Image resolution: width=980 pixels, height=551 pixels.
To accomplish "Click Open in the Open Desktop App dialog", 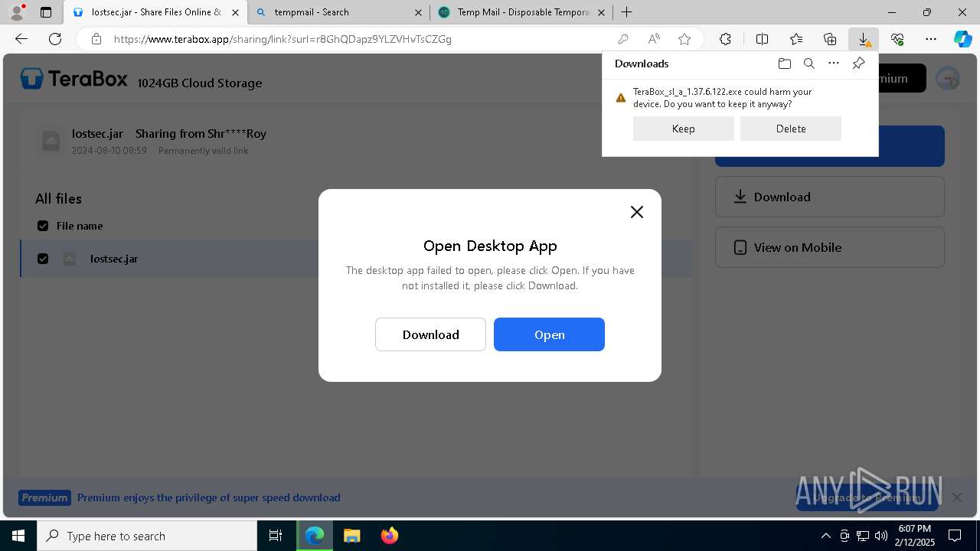I will pos(549,334).
